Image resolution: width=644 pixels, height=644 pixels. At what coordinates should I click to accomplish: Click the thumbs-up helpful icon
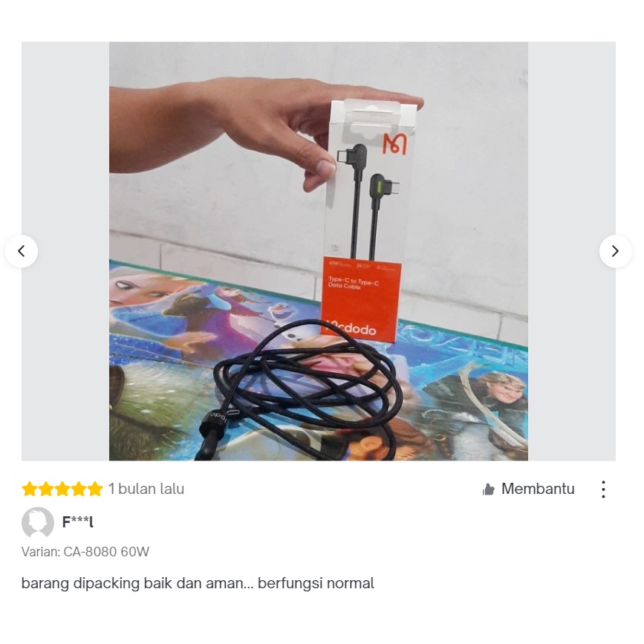[x=488, y=489]
